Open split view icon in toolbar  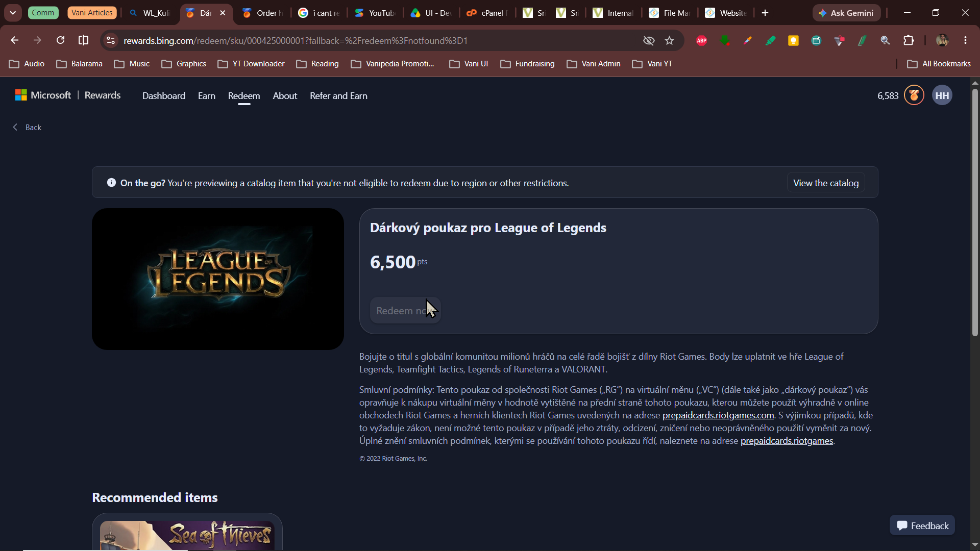[83, 40]
